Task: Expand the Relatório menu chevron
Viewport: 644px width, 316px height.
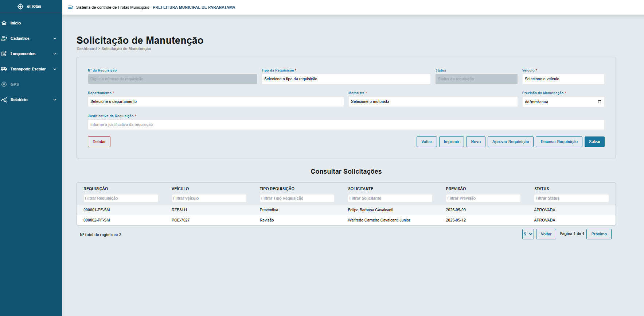Action: [55, 100]
